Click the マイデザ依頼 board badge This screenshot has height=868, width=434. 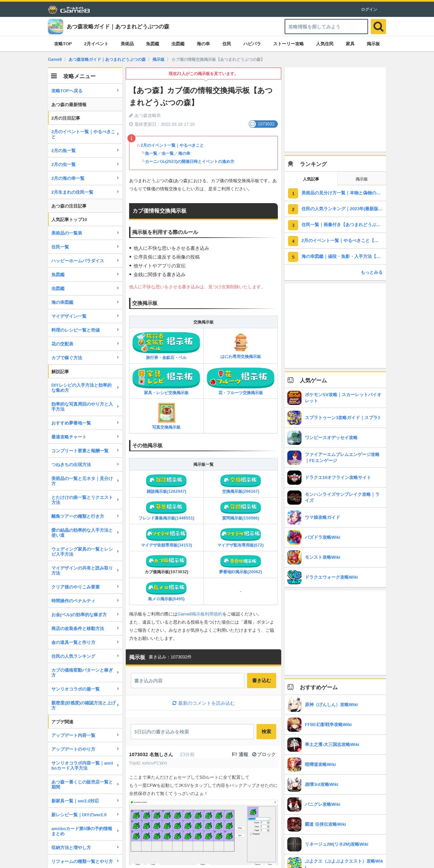166,534
